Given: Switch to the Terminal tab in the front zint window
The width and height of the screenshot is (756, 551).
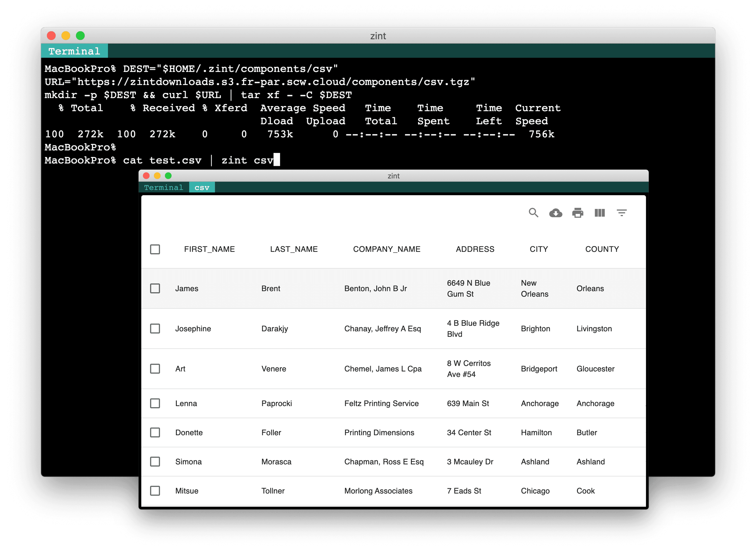Looking at the screenshot, I should (164, 188).
